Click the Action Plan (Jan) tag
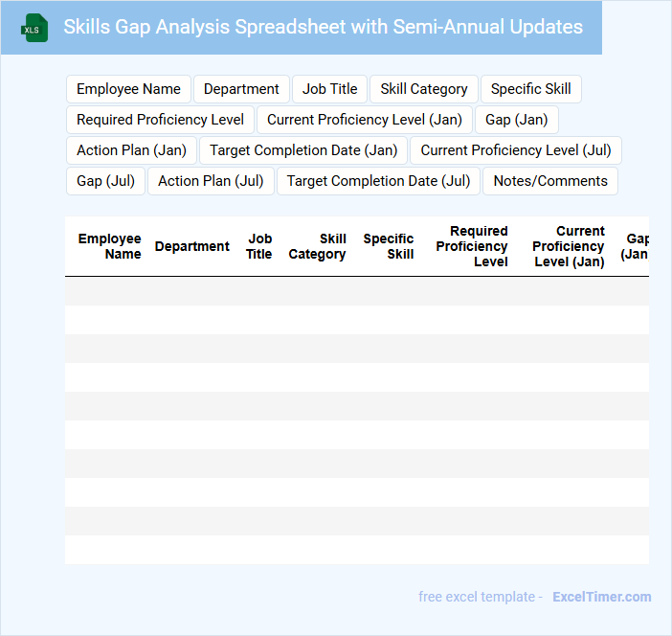 131,150
